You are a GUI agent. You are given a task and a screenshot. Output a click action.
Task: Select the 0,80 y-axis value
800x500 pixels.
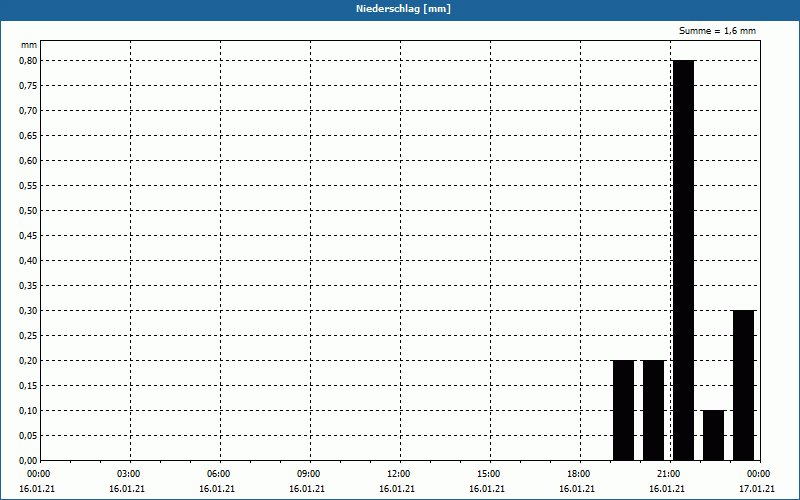coord(28,61)
